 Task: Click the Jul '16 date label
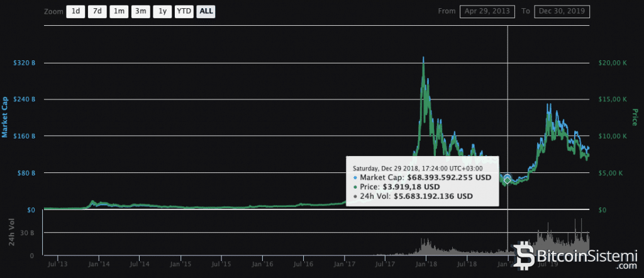(303, 265)
